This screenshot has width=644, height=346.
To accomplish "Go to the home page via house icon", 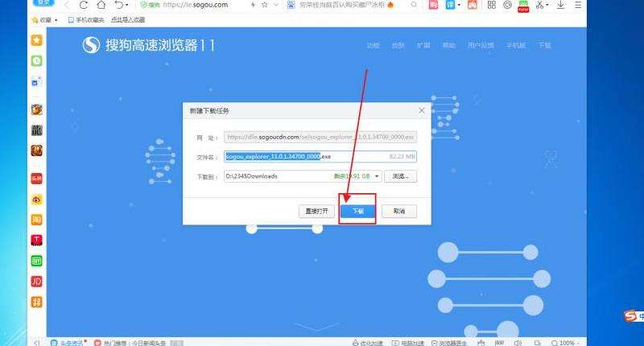I will tap(101, 5).
